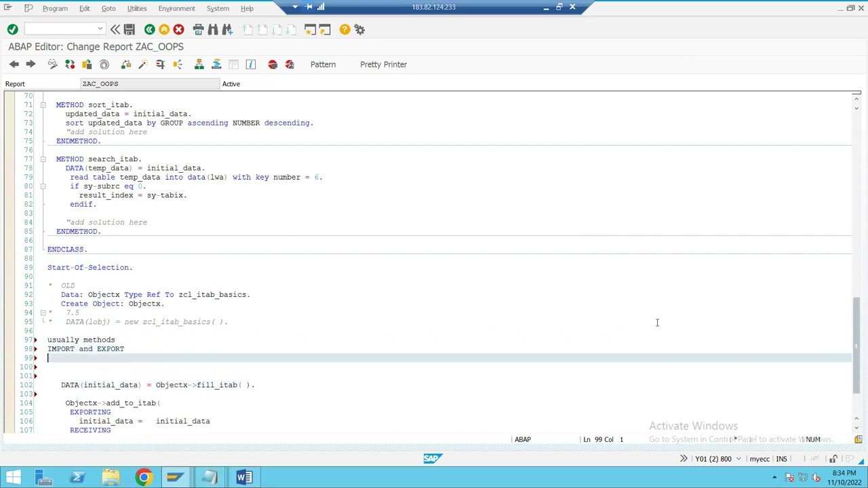This screenshot has width=868, height=488.
Task: Collapse the if sy-subrc block on line 80
Action: click(x=43, y=186)
